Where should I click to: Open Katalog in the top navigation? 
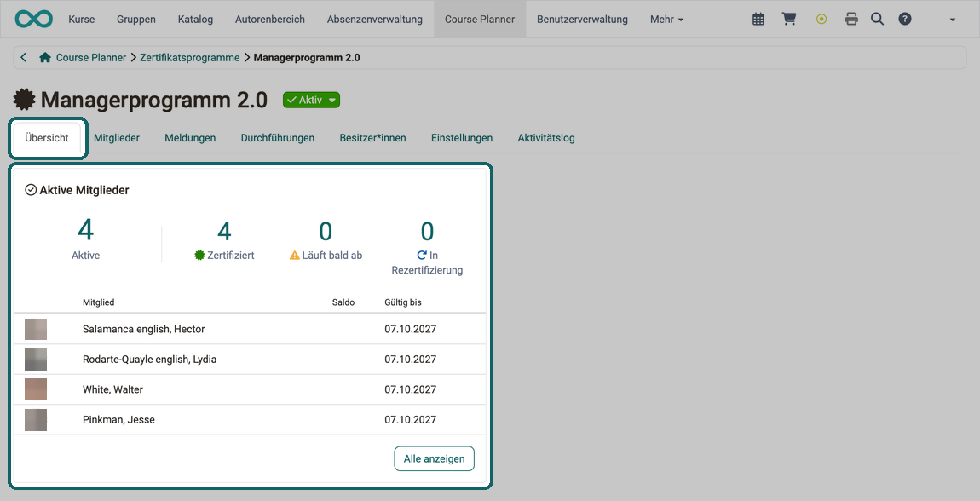(196, 20)
